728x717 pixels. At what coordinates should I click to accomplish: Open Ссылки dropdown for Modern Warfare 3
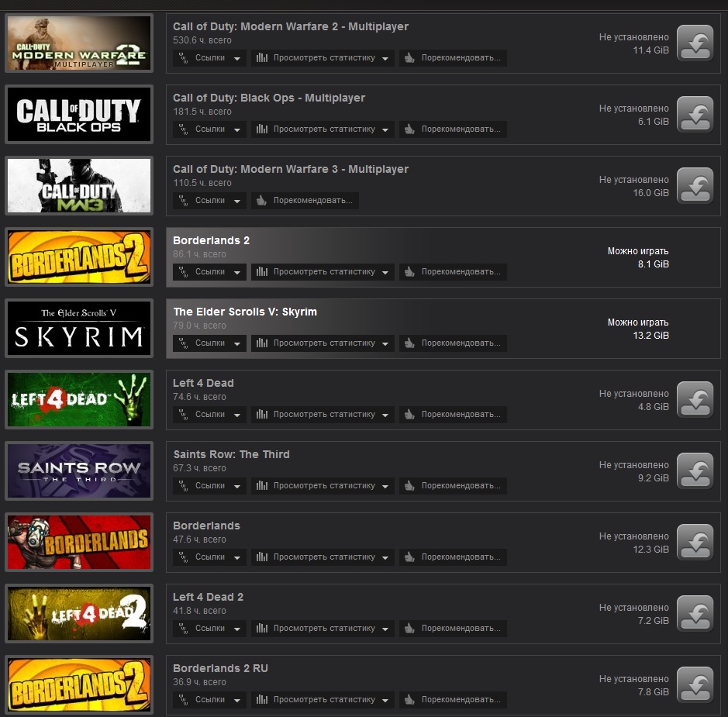[x=209, y=201]
